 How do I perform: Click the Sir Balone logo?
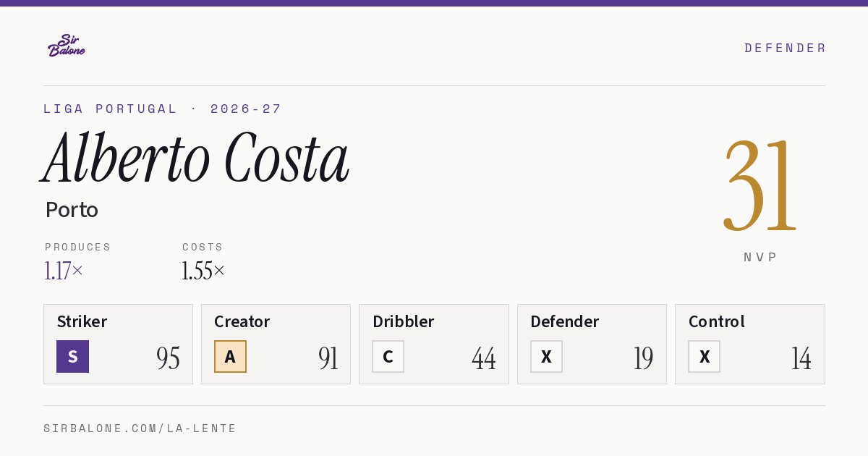(67, 46)
